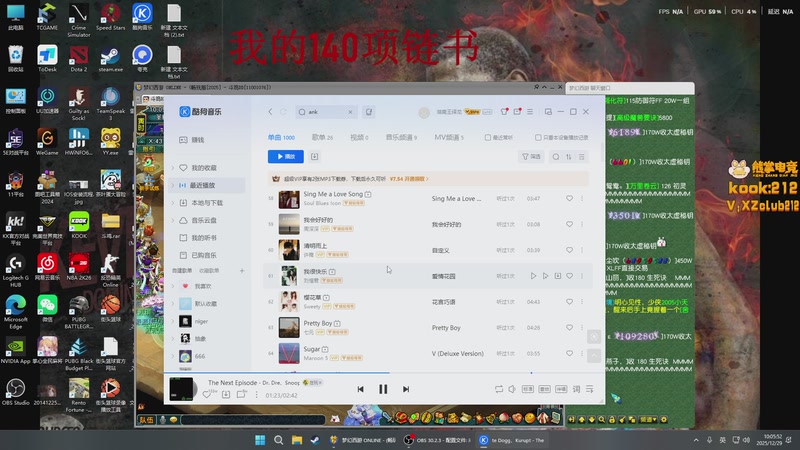Open the filter button above song list
800x450 pixels.
tap(531, 157)
